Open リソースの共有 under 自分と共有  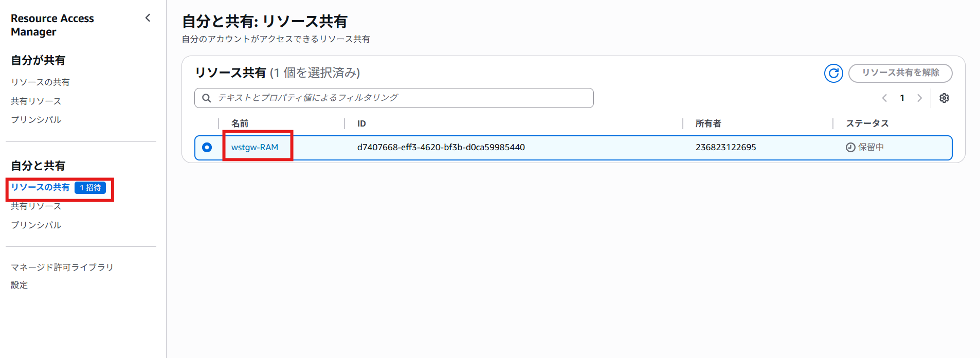[x=40, y=187]
